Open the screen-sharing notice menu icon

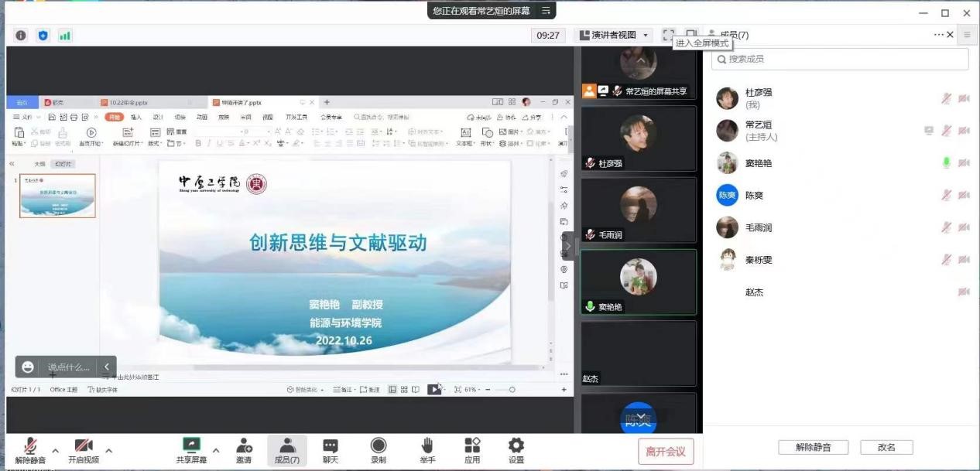click(546, 11)
